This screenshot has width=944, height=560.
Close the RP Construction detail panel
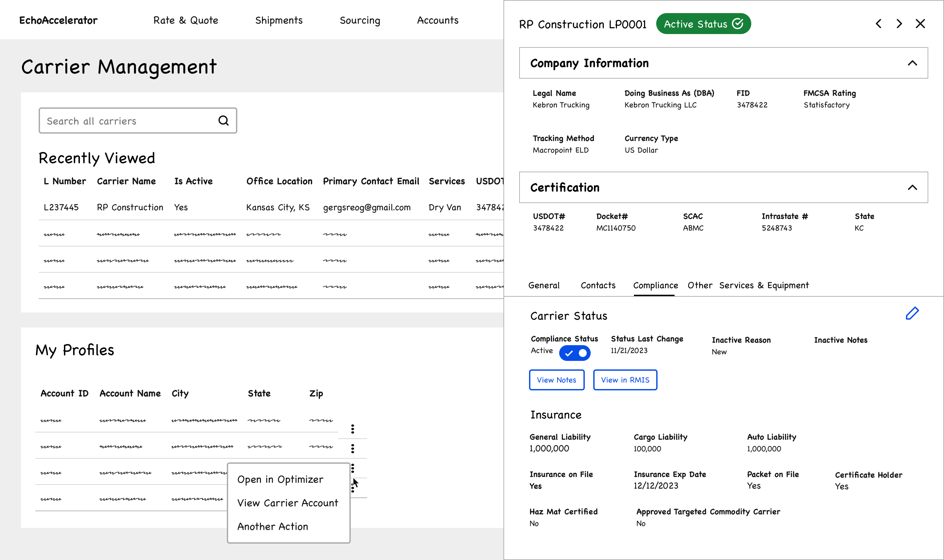[x=920, y=24]
